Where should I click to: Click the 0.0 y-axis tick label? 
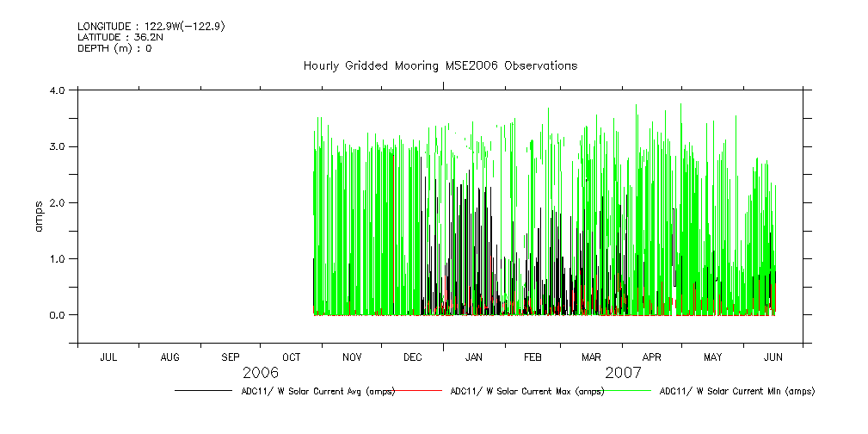click(x=58, y=315)
